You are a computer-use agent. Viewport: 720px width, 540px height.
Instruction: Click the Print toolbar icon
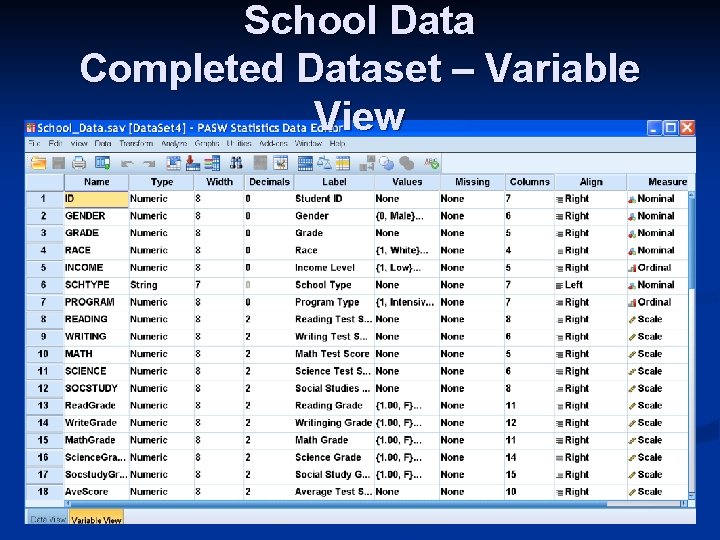(79, 163)
